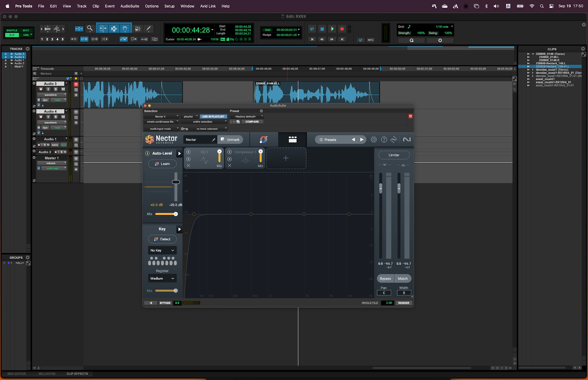Click the Quantize Q button

point(411,40)
